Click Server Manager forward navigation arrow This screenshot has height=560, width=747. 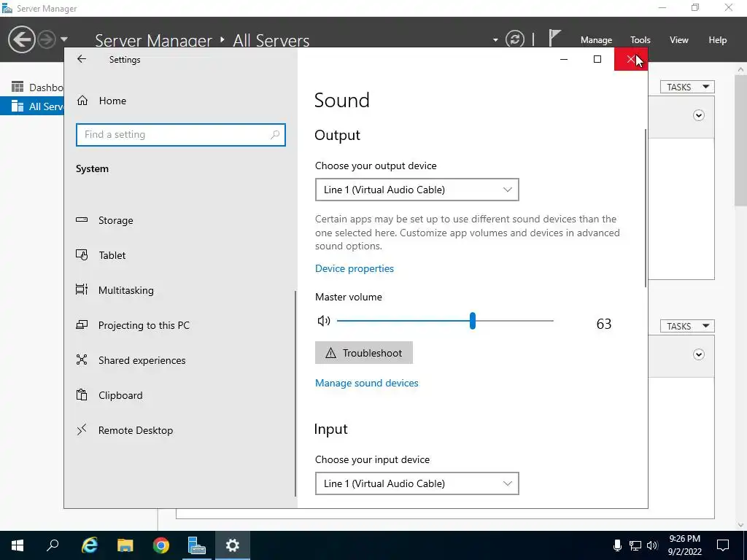[x=47, y=39]
